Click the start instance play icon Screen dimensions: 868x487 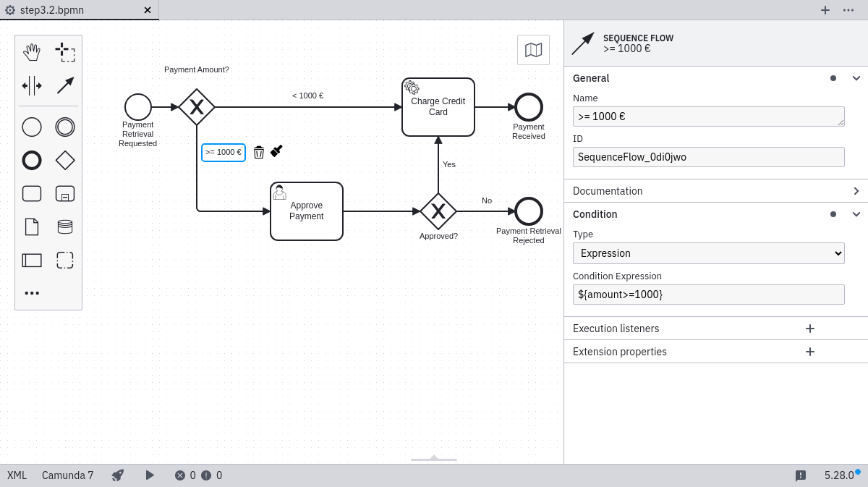pos(150,475)
